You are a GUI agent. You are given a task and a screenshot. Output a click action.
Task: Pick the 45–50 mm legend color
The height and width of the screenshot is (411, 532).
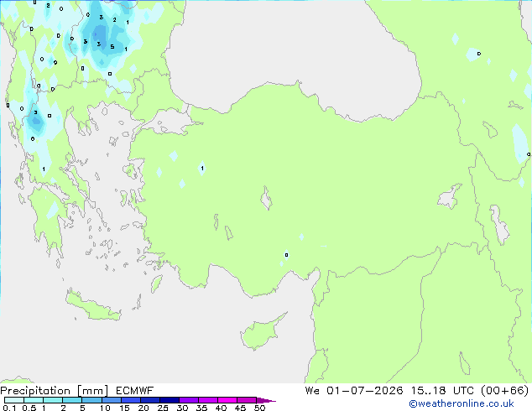tap(247, 400)
